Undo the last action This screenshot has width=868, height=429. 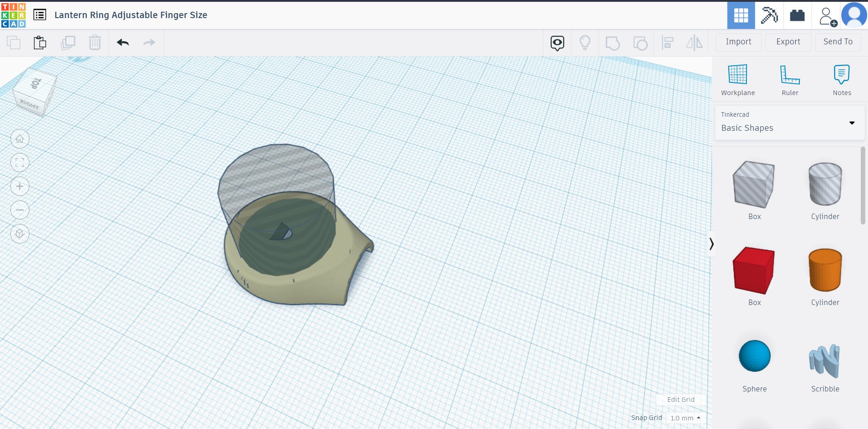pyautogui.click(x=122, y=43)
